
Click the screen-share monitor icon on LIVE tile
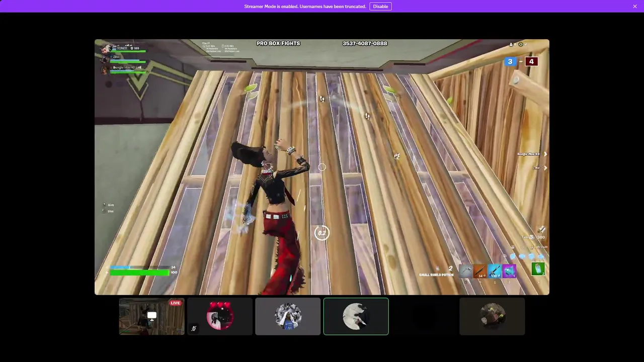coord(151,316)
